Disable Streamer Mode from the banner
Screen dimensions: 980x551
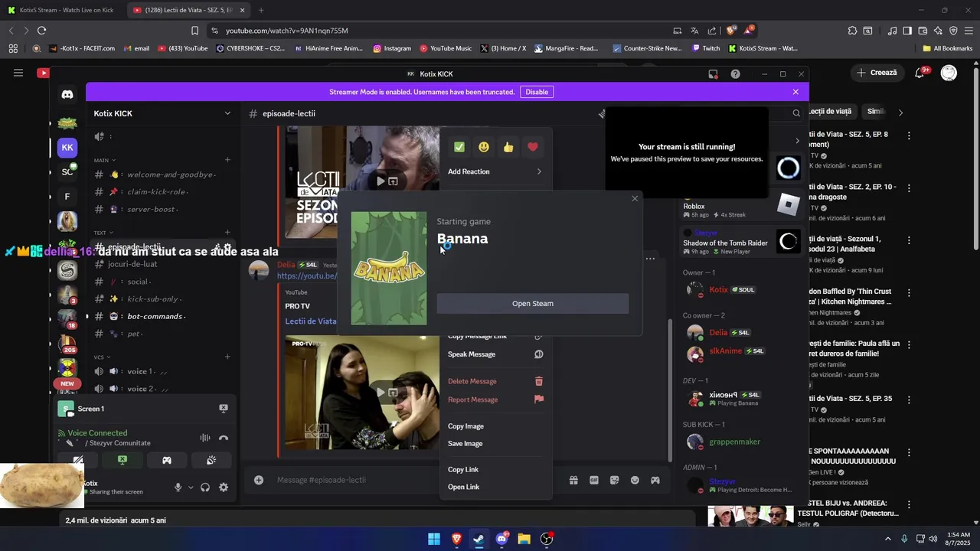[x=537, y=92]
